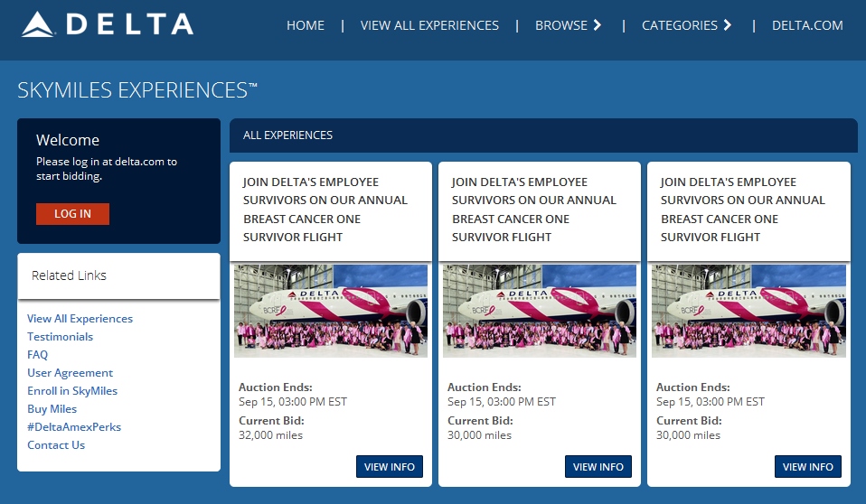Click VIEW INFO on the middle auction card

tap(598, 467)
